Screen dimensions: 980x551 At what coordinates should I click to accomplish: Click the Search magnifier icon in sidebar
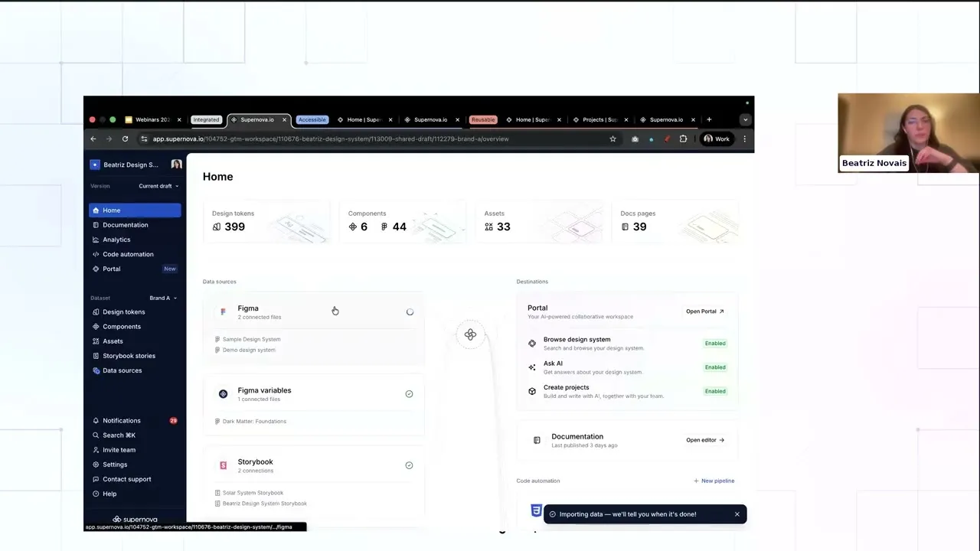coord(96,435)
